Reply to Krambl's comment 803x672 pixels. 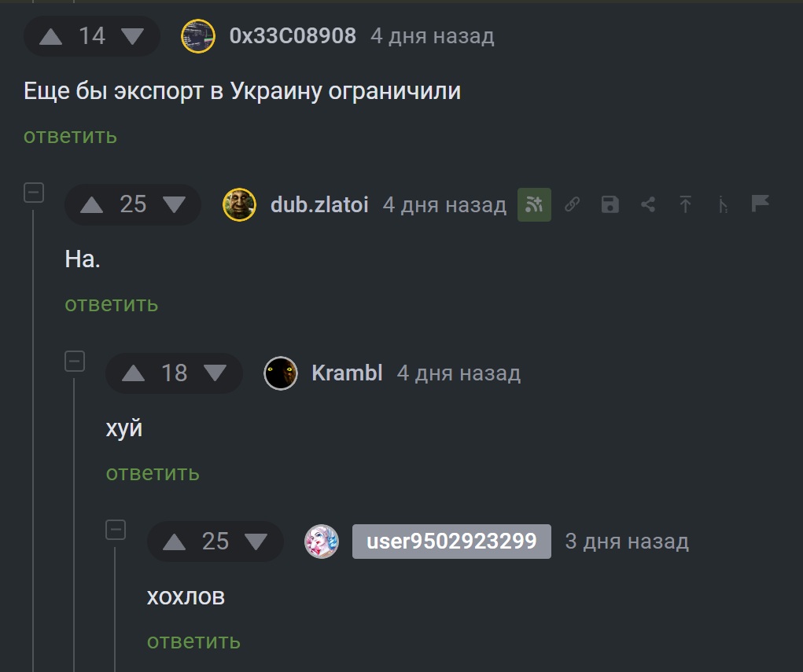click(x=153, y=473)
